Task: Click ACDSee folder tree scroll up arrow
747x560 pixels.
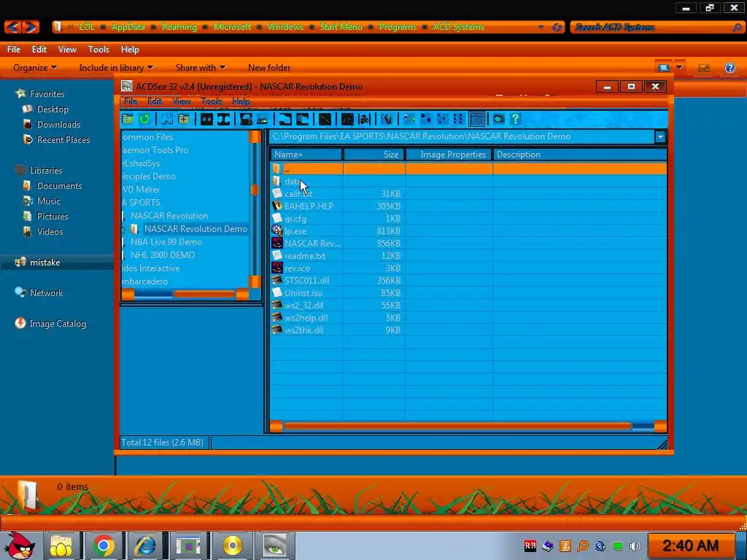Action: [x=255, y=136]
